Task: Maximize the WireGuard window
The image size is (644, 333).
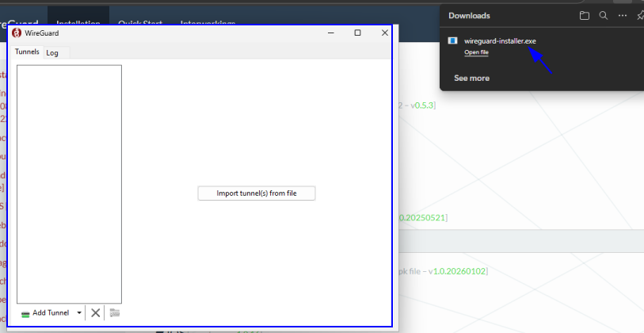Action: pyautogui.click(x=357, y=33)
